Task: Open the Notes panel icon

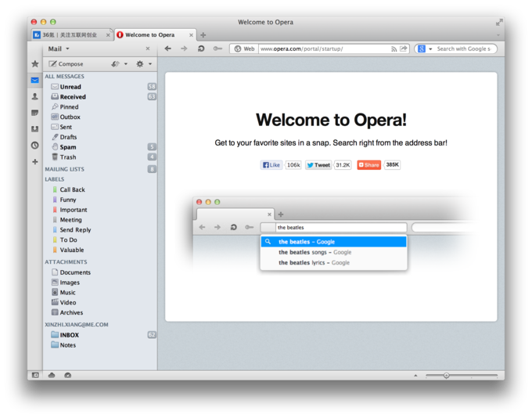Action: [x=35, y=113]
